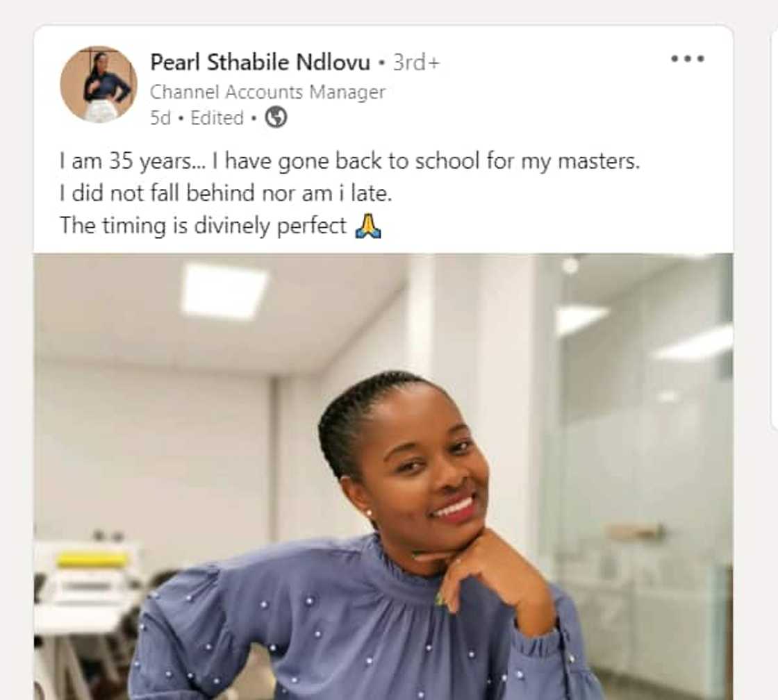Open the post's three-dot options menu
Viewport: 778px width, 700px height.
687,59
